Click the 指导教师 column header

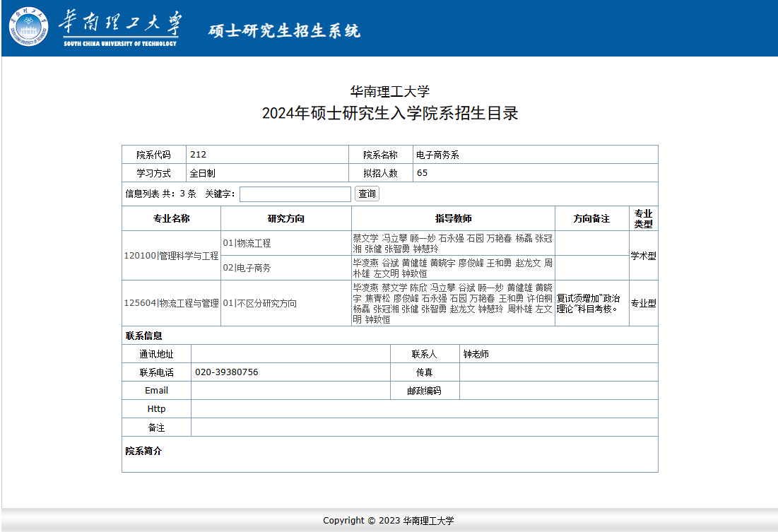[x=453, y=218]
